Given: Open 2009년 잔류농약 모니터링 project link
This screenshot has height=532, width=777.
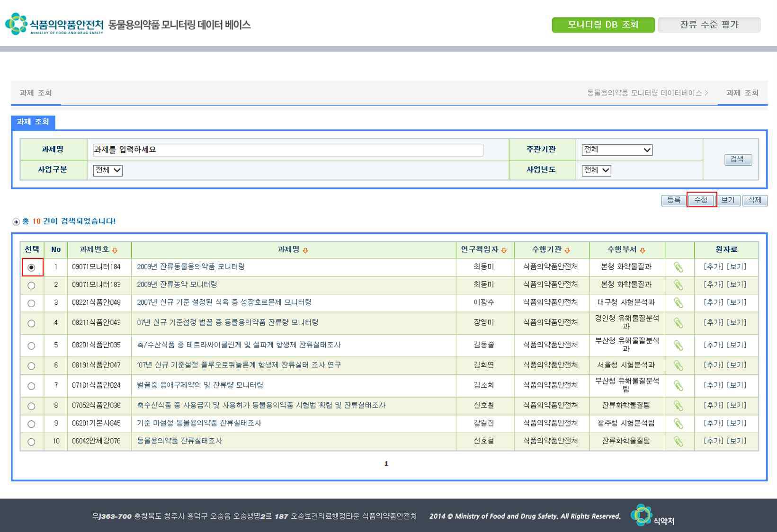Looking at the screenshot, I should (x=177, y=284).
